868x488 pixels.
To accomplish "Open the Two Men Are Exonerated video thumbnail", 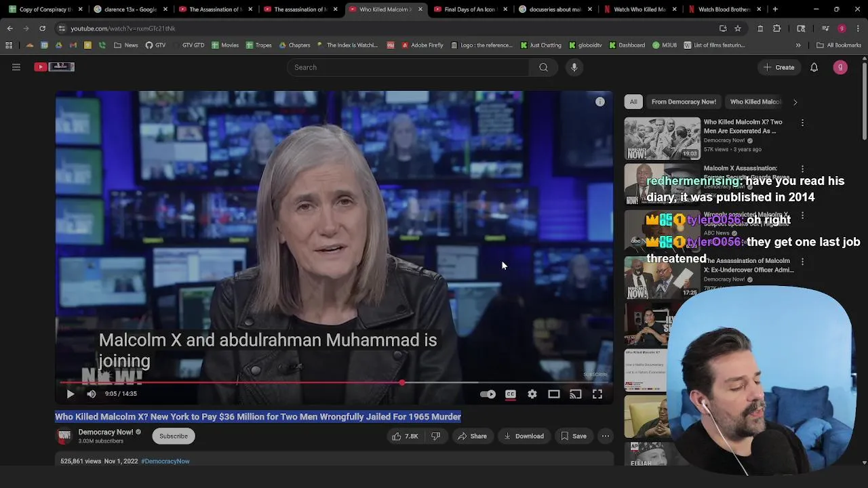I will 663,138.
